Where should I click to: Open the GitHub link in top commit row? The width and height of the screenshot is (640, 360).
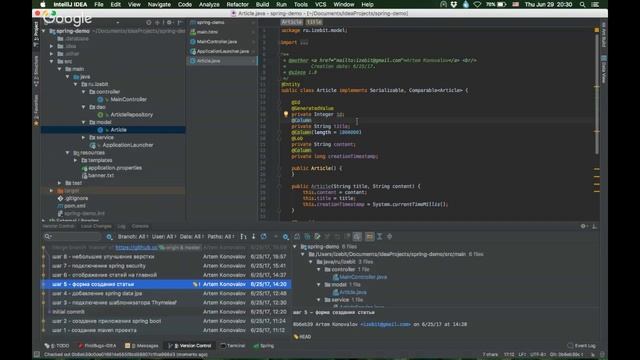click(x=136, y=247)
